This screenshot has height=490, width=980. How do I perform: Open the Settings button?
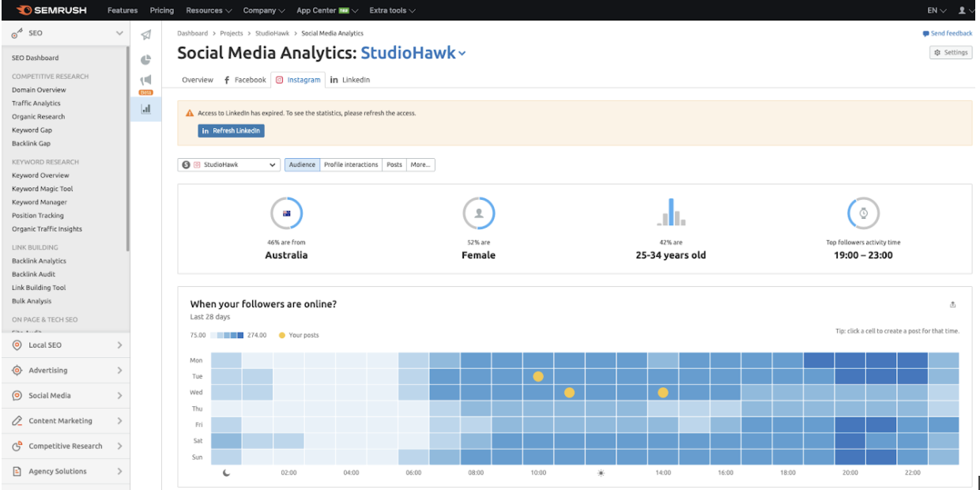951,53
